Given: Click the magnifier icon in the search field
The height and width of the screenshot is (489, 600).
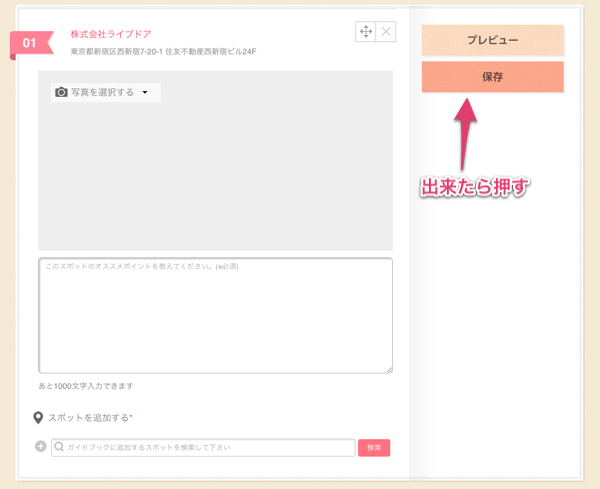Looking at the screenshot, I should (59, 447).
